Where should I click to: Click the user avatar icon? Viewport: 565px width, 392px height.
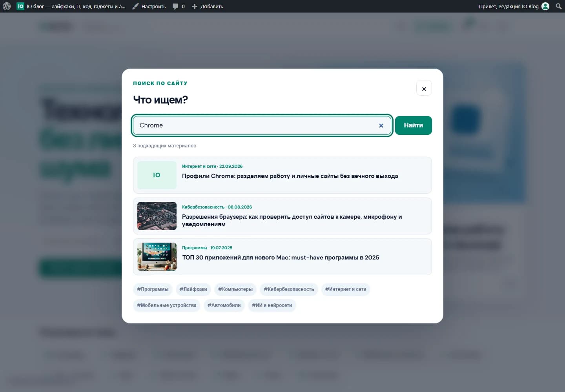545,6
